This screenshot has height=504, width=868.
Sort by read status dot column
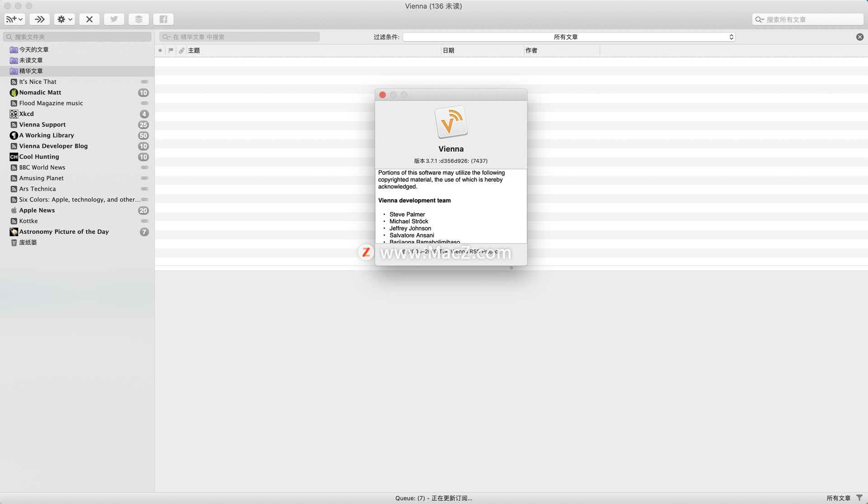pyautogui.click(x=160, y=50)
